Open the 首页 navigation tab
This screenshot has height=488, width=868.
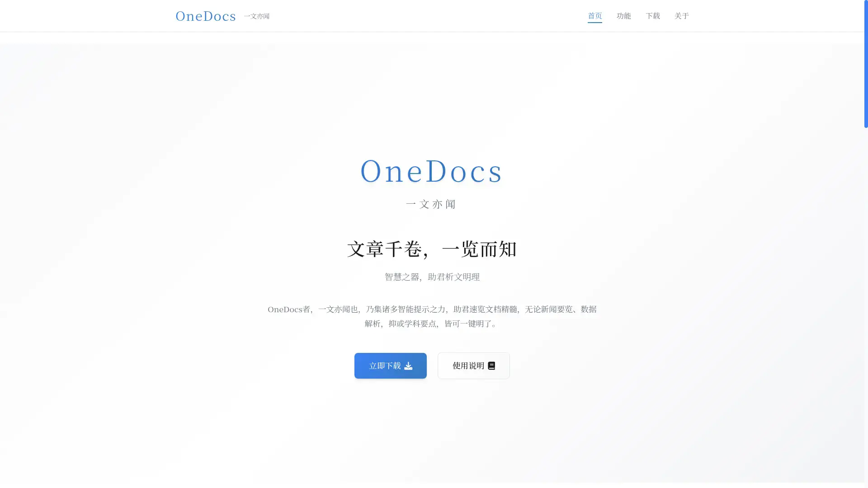[594, 16]
